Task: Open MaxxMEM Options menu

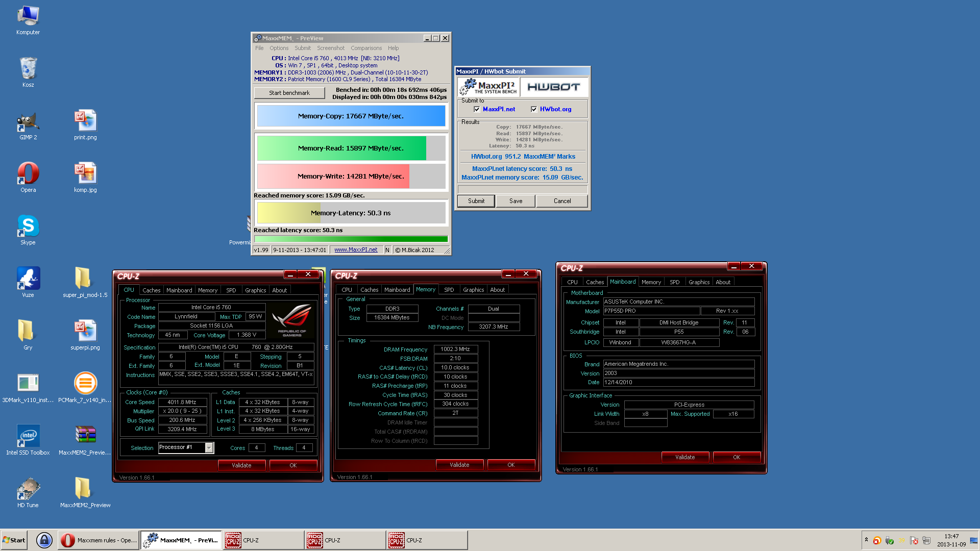Action: pyautogui.click(x=279, y=48)
